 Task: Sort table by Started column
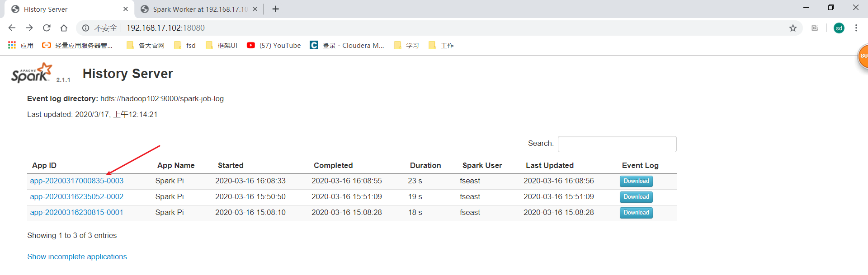[x=231, y=166]
